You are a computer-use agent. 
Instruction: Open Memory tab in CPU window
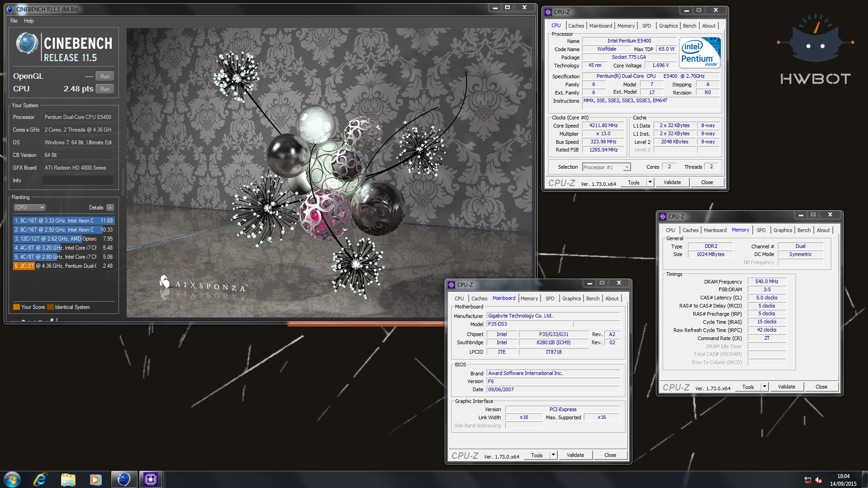pos(626,26)
